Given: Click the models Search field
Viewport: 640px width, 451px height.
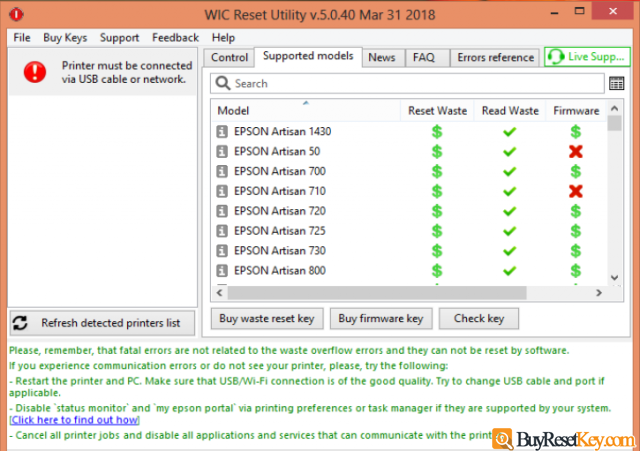Looking at the screenshot, I should (x=407, y=83).
